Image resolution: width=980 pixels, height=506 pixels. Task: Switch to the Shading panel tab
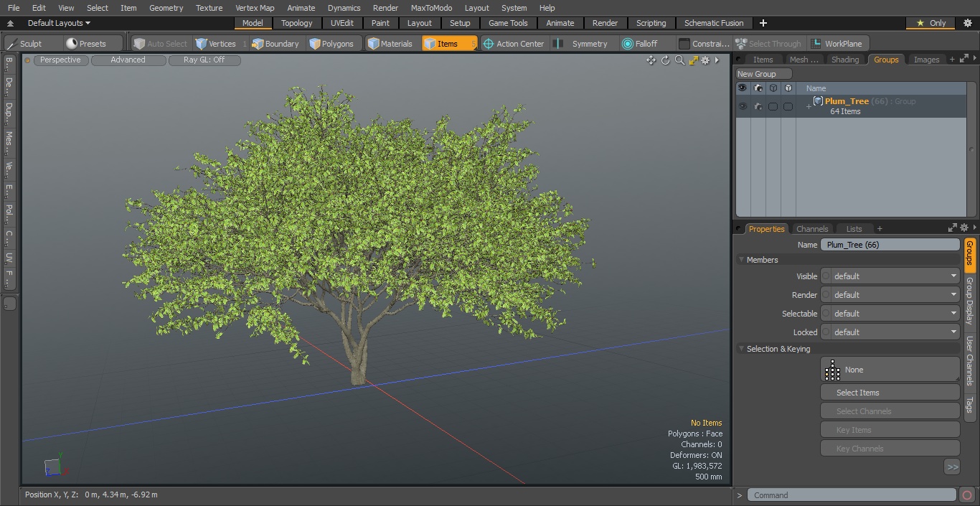(x=845, y=60)
